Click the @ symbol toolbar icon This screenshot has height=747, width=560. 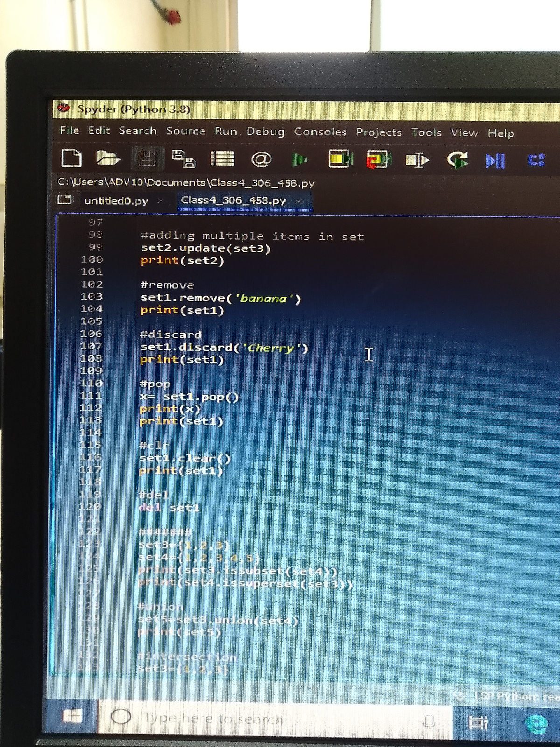[261, 159]
